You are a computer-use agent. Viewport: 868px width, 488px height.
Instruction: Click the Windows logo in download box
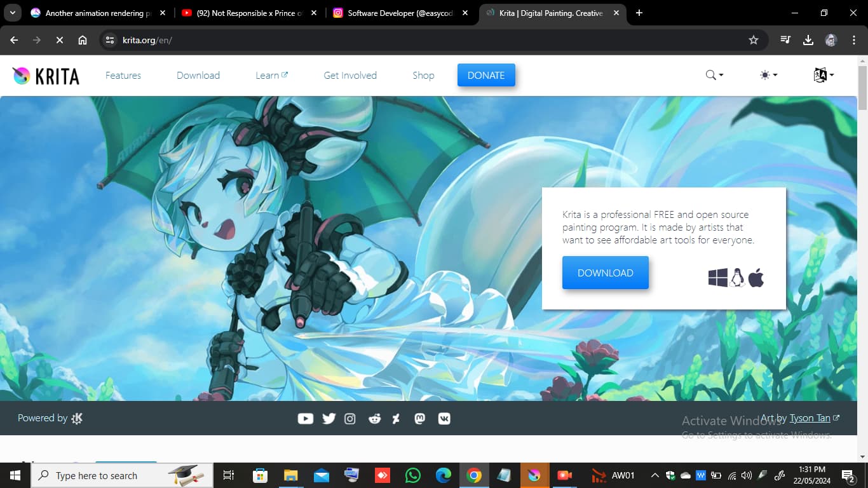coord(718,278)
